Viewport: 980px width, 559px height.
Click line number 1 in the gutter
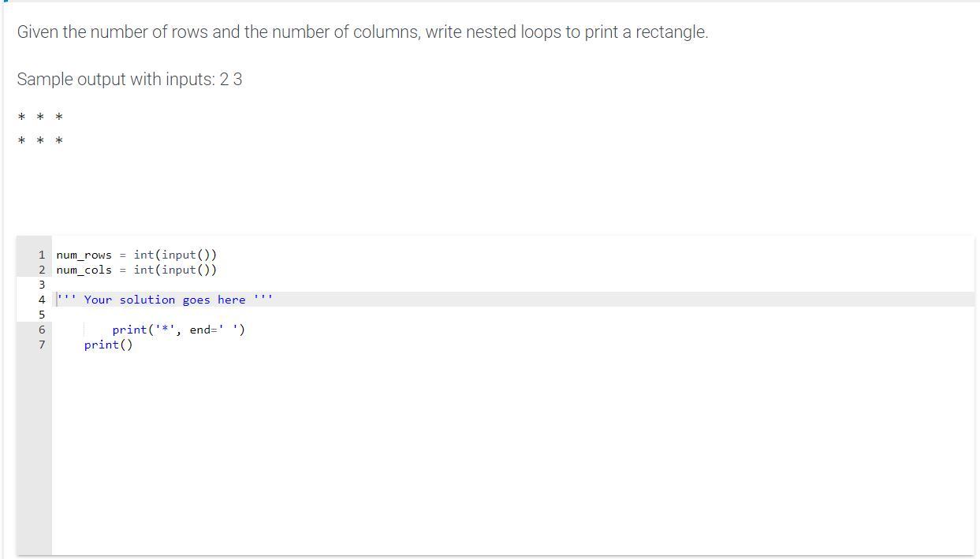tap(41, 255)
